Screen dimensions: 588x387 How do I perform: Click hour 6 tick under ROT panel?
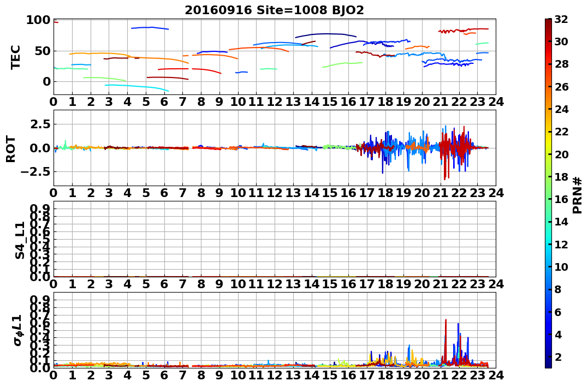click(x=164, y=193)
